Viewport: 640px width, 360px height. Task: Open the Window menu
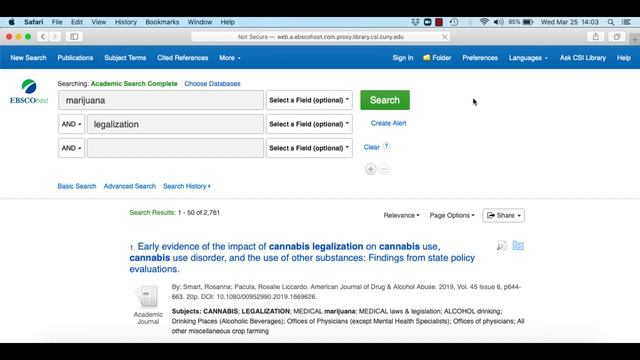point(200,22)
